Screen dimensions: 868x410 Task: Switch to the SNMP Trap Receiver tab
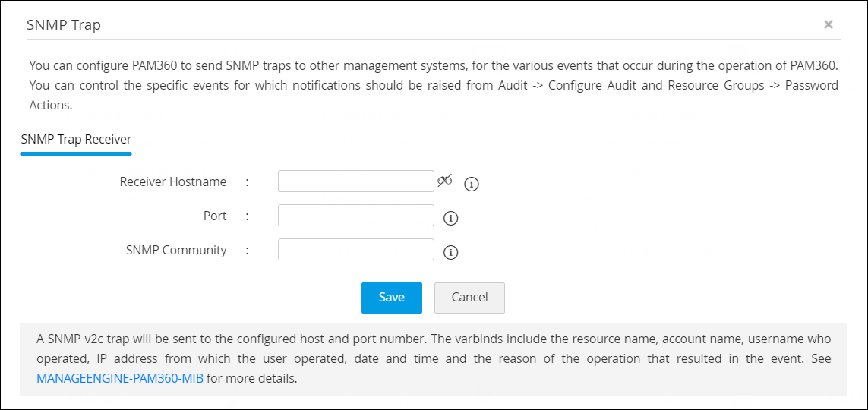pyautogui.click(x=76, y=139)
